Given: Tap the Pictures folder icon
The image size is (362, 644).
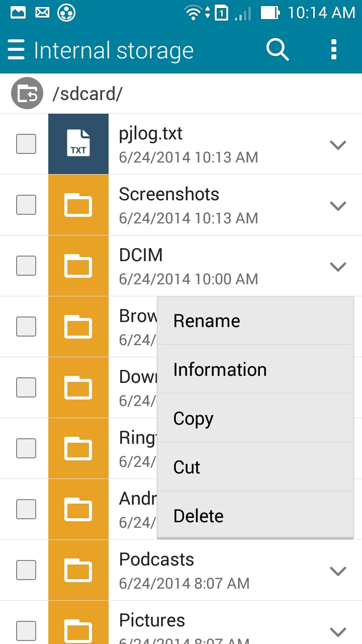Looking at the screenshot, I should (x=78, y=622).
